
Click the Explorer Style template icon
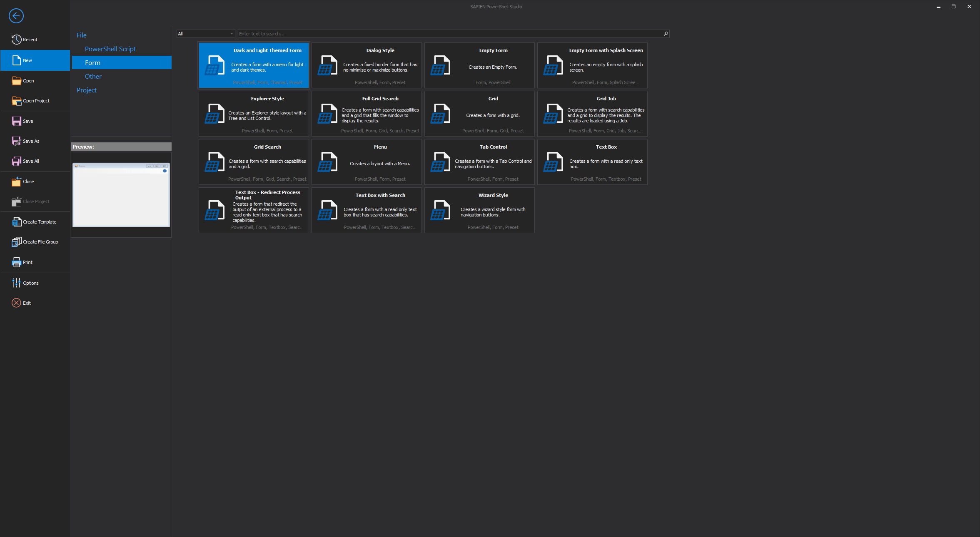click(x=214, y=114)
